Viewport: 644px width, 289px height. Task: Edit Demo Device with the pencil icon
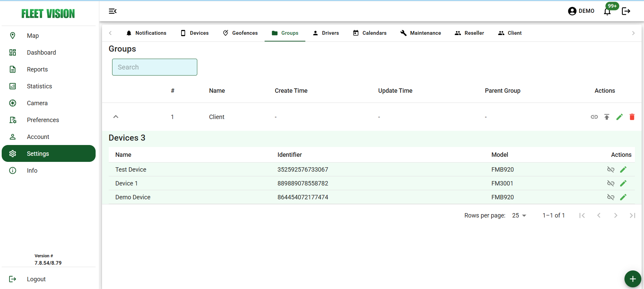[623, 197]
